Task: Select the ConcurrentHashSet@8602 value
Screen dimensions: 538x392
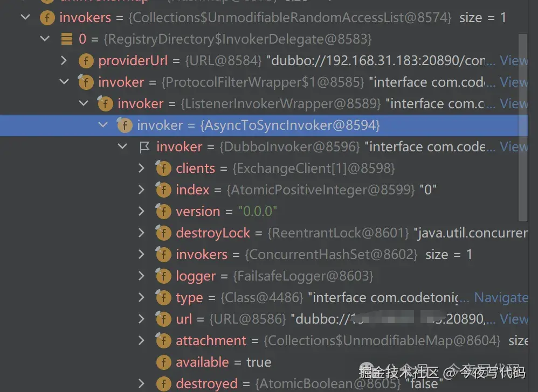Action: (331, 255)
